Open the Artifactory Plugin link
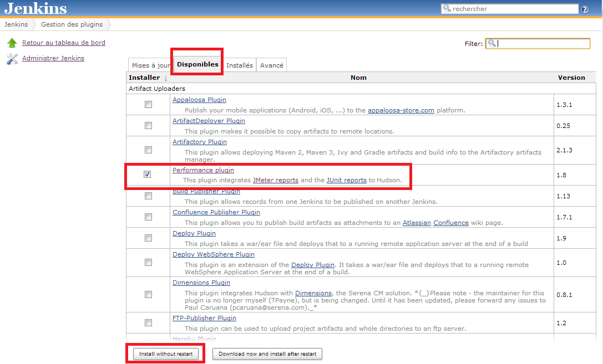The image size is (603, 364). [x=200, y=142]
